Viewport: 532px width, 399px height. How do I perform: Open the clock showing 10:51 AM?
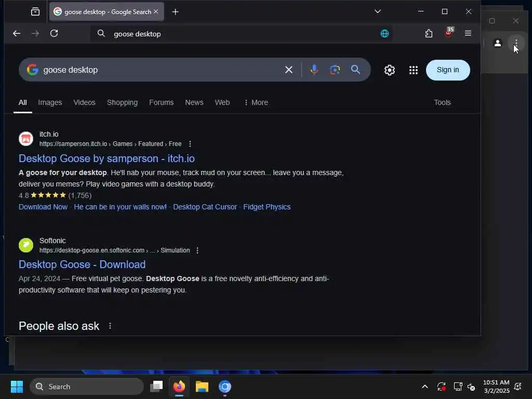496,387
